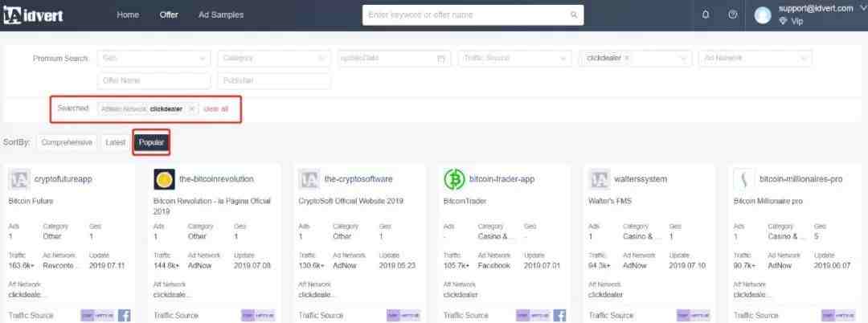Focus the keyword or offer name search box
Image resolution: width=868 pixels, height=323 pixels.
[473, 15]
